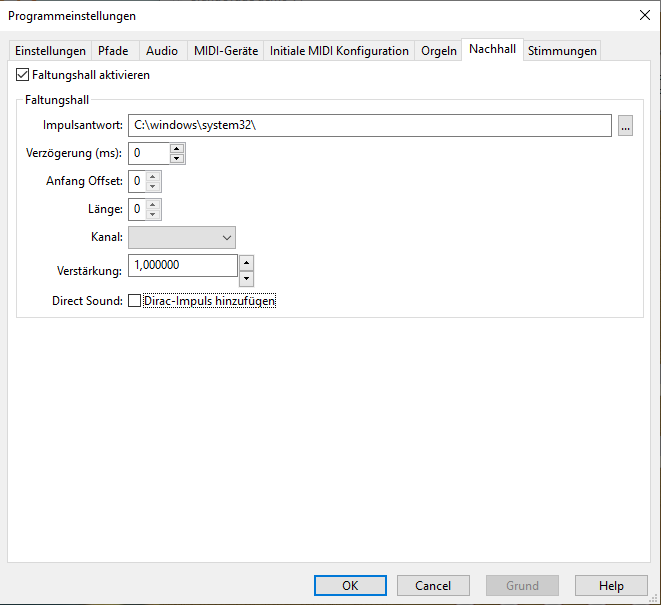
Task: Close the Programmeinstellungen dialog window
Action: (x=643, y=15)
